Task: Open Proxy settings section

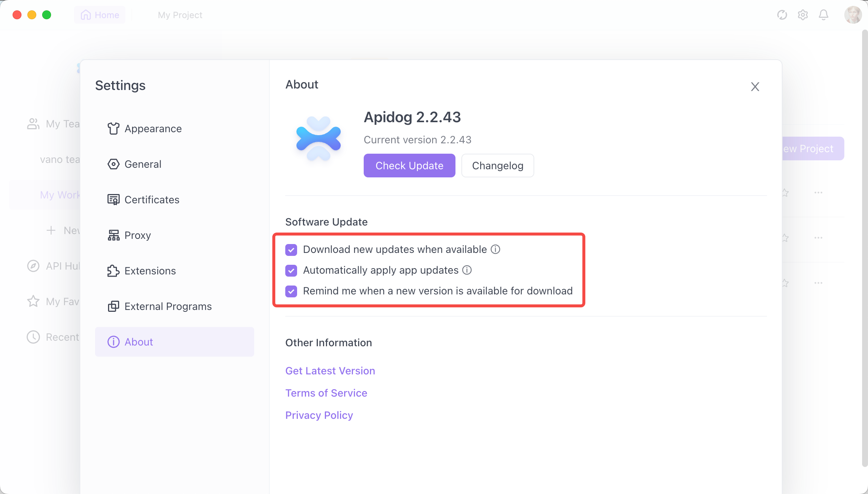Action: (x=137, y=235)
